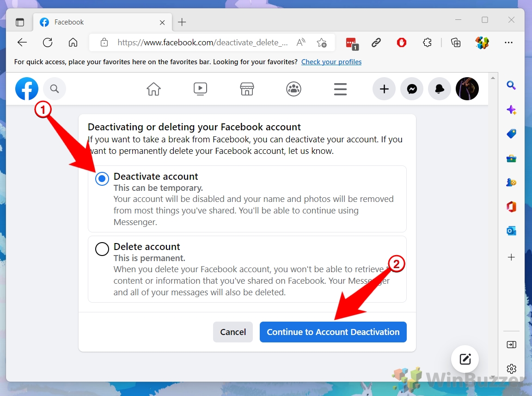Open browser Settings and more menu
The image size is (532, 396).
508,43
